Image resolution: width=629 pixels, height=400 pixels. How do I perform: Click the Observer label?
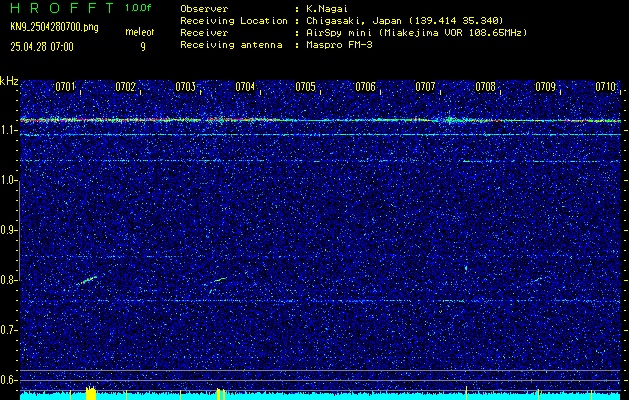(204, 9)
